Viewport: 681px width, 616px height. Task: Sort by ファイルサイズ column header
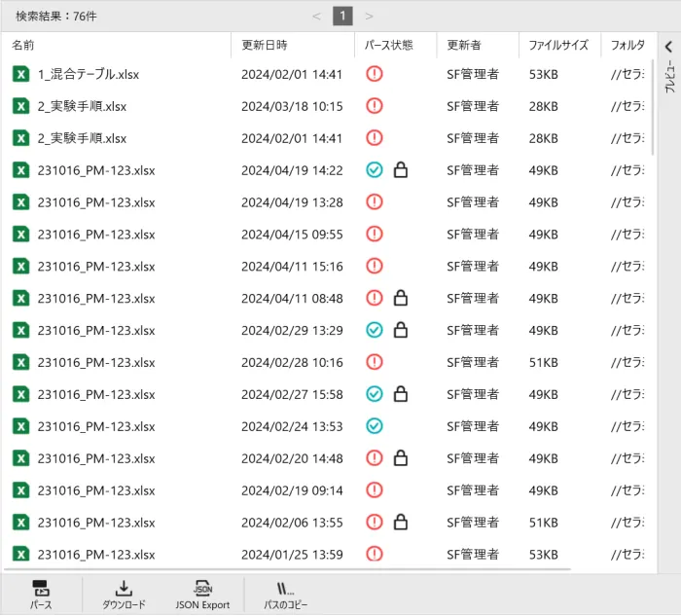tap(558, 45)
